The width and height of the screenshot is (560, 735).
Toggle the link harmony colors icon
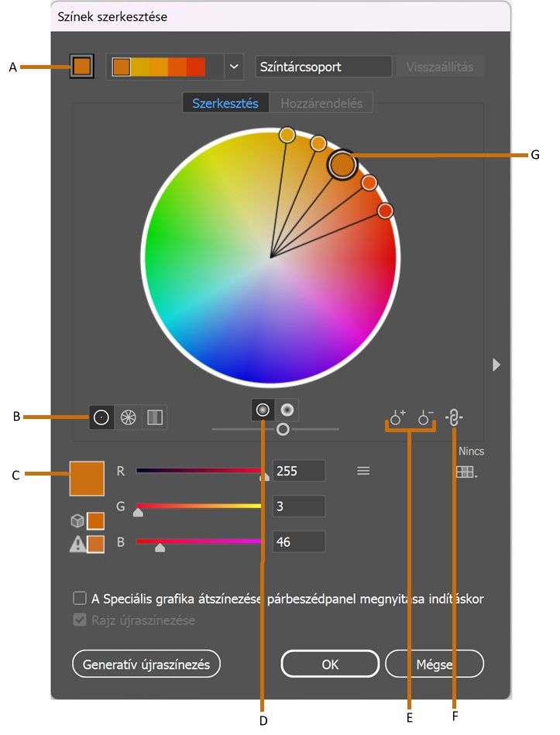455,418
